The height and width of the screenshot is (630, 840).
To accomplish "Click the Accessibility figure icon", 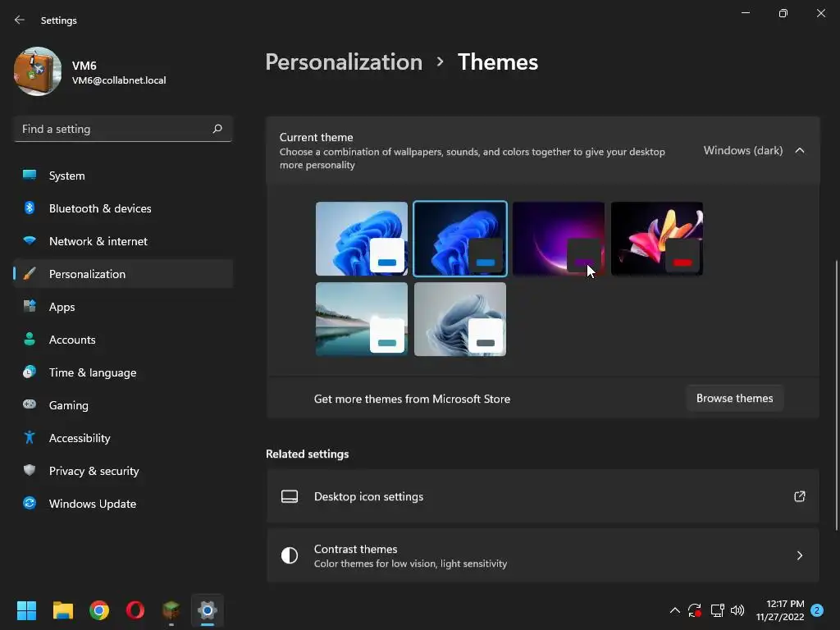I will click(x=30, y=438).
